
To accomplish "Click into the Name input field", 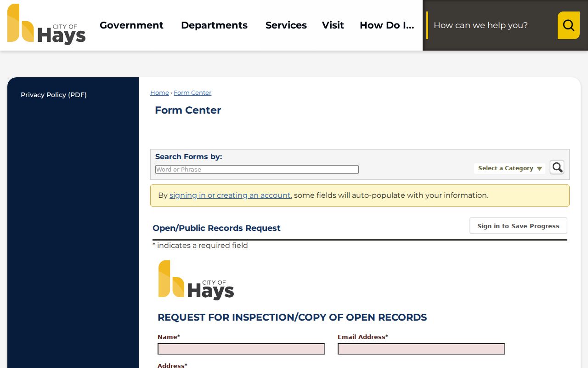I will pos(241,349).
